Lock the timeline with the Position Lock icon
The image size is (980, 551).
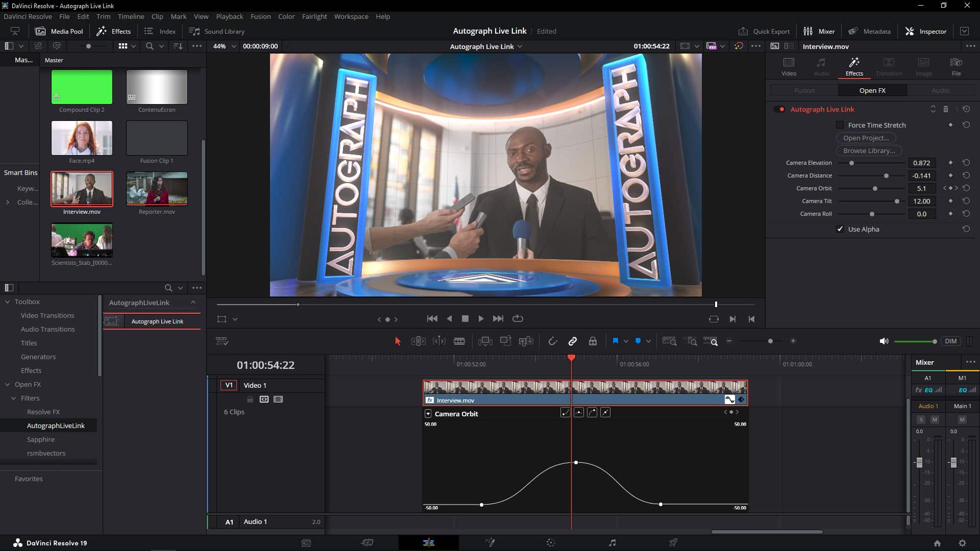click(593, 341)
